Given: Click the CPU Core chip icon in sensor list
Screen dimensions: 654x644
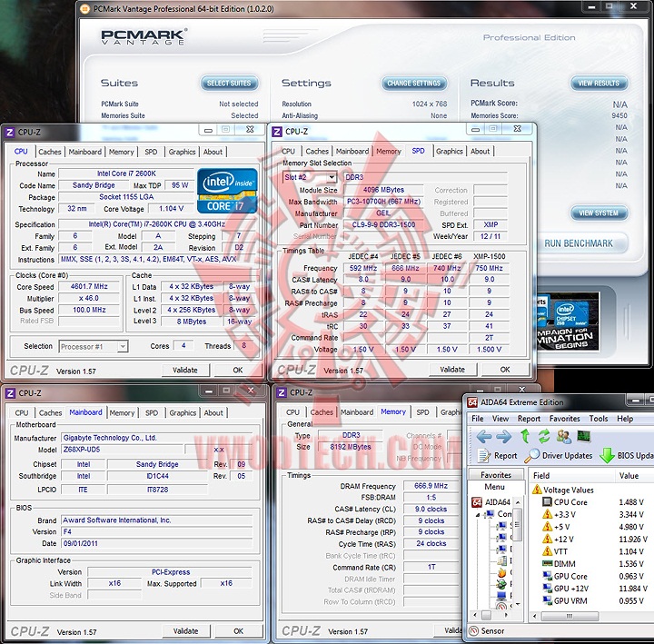Looking at the screenshot, I should pos(547,502).
